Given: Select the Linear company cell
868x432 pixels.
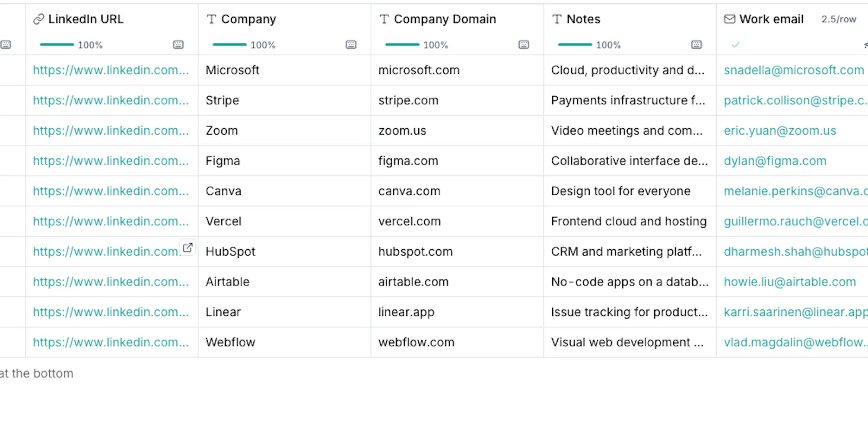Looking at the screenshot, I should pyautogui.click(x=285, y=312).
